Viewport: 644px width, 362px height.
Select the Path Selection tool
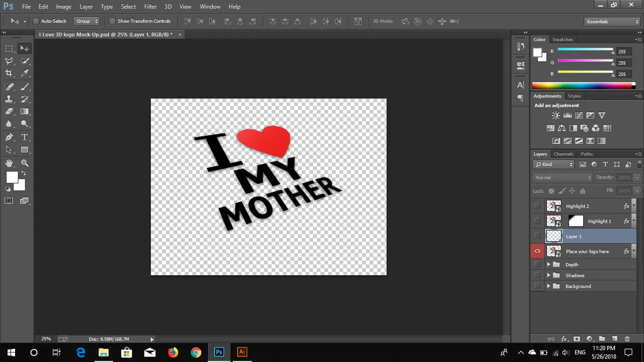coord(9,150)
